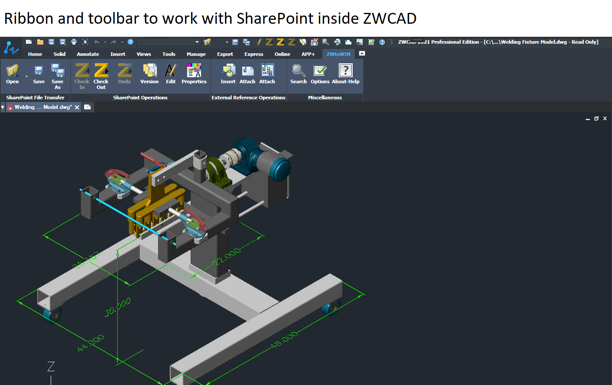Switch to the Annotate ribbon tab
The height and width of the screenshot is (385, 612).
88,54
